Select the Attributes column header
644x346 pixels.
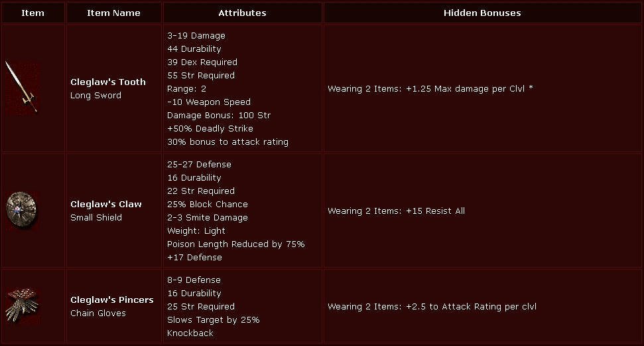[242, 13]
